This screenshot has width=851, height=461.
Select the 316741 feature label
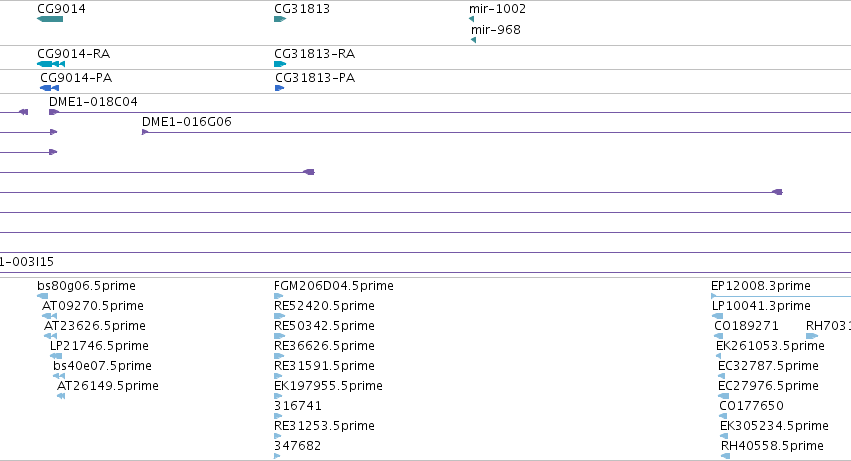297,406
